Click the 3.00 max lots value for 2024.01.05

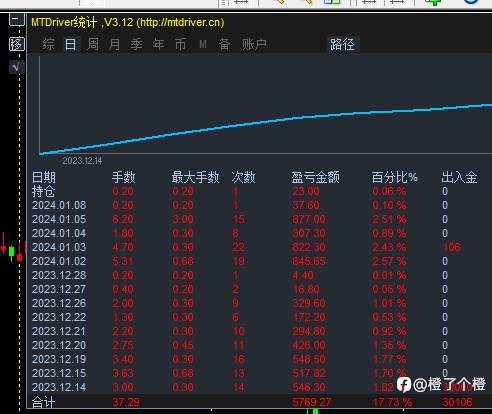(x=183, y=219)
